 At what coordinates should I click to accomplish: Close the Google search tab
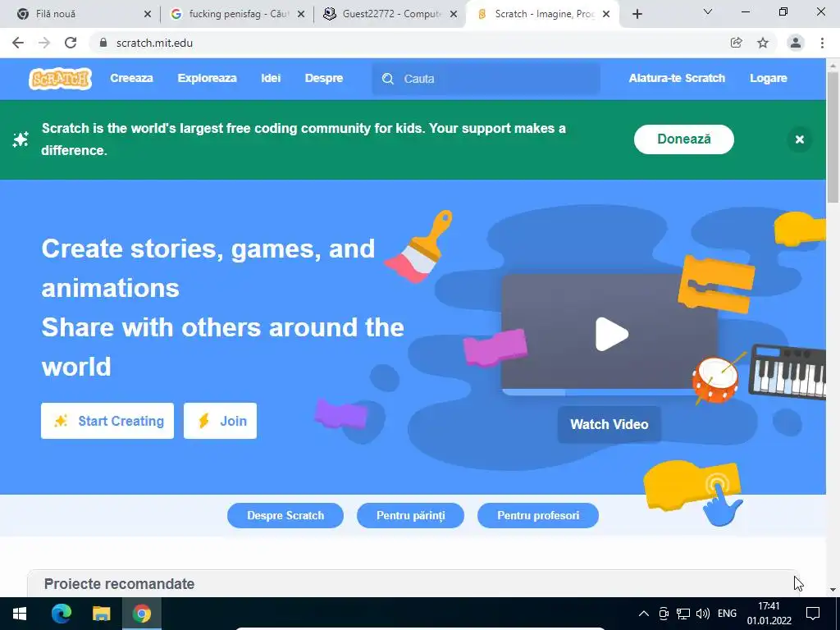point(301,15)
